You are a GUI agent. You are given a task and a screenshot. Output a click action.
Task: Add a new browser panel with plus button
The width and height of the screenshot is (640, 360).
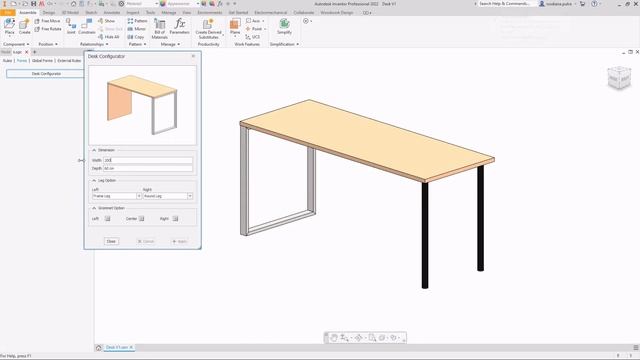(35, 52)
